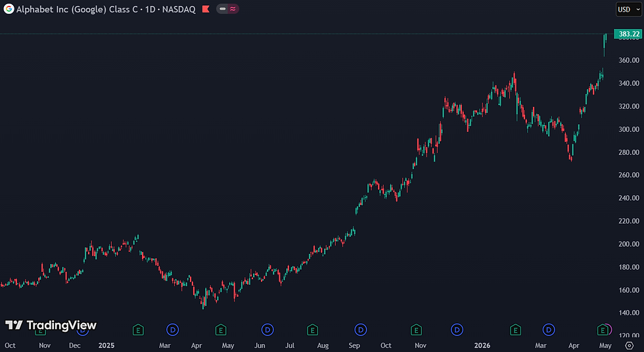Click the 160.00 price axis label
Screen dimensions: 644x352
click(630, 290)
